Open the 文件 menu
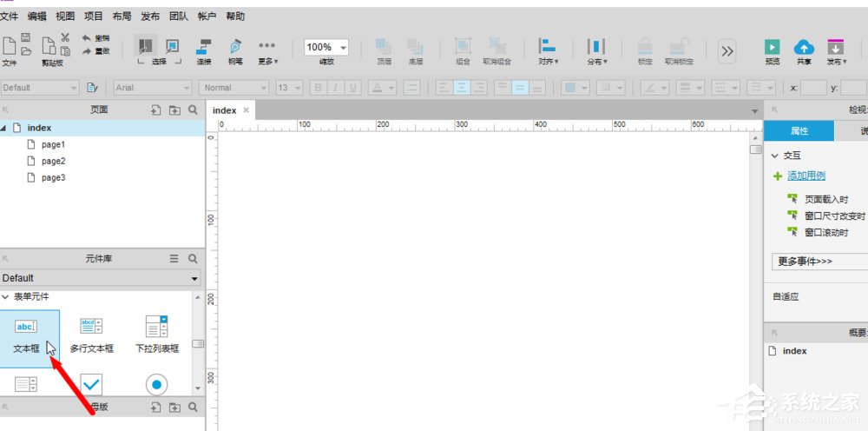 point(10,16)
